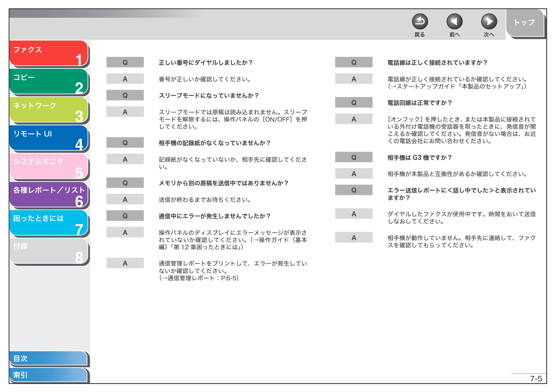
Task: Click the 前へ (previous page) arrow icon
Action: point(454,22)
